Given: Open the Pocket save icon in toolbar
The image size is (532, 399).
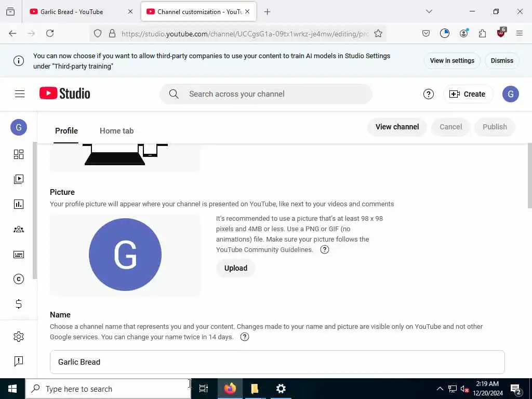Looking at the screenshot, I should point(426,33).
